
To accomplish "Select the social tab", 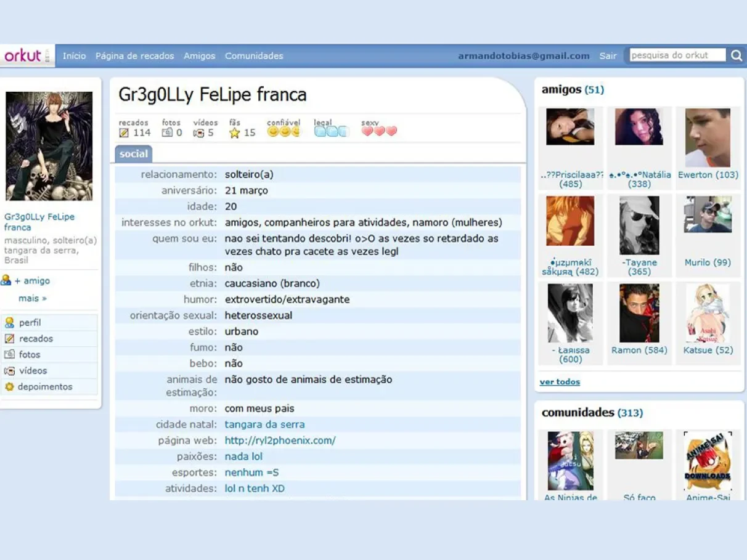I will pyautogui.click(x=134, y=153).
